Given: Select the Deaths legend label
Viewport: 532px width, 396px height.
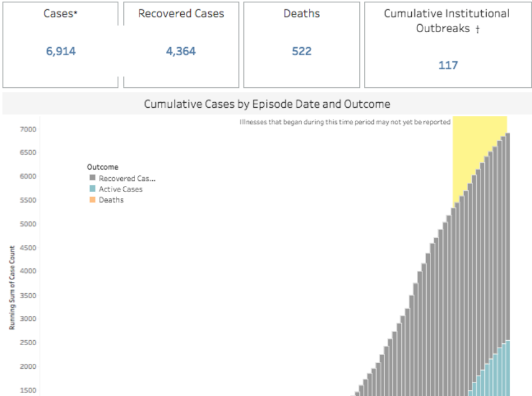Looking at the screenshot, I should tap(111, 200).
